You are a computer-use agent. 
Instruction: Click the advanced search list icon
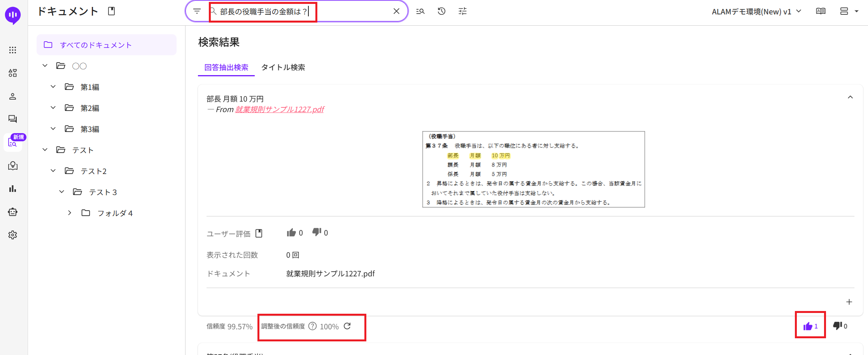(x=420, y=11)
